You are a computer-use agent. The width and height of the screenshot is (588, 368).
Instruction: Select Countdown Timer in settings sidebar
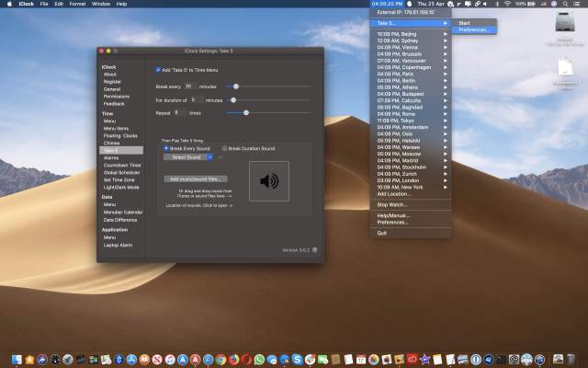(122, 165)
